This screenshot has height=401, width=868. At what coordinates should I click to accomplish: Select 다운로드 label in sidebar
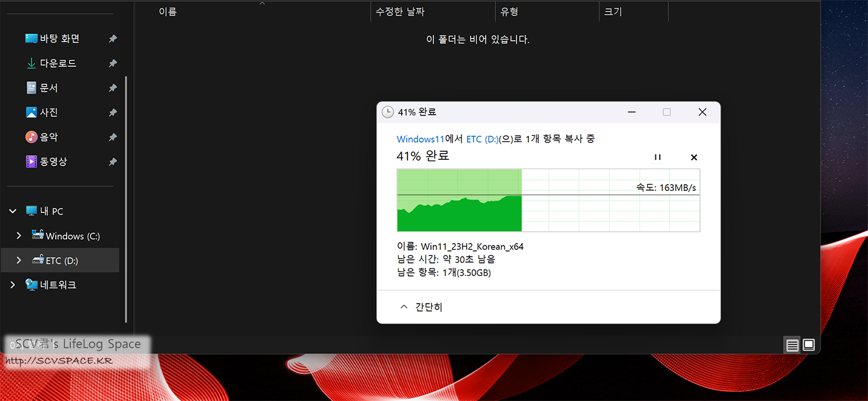58,63
